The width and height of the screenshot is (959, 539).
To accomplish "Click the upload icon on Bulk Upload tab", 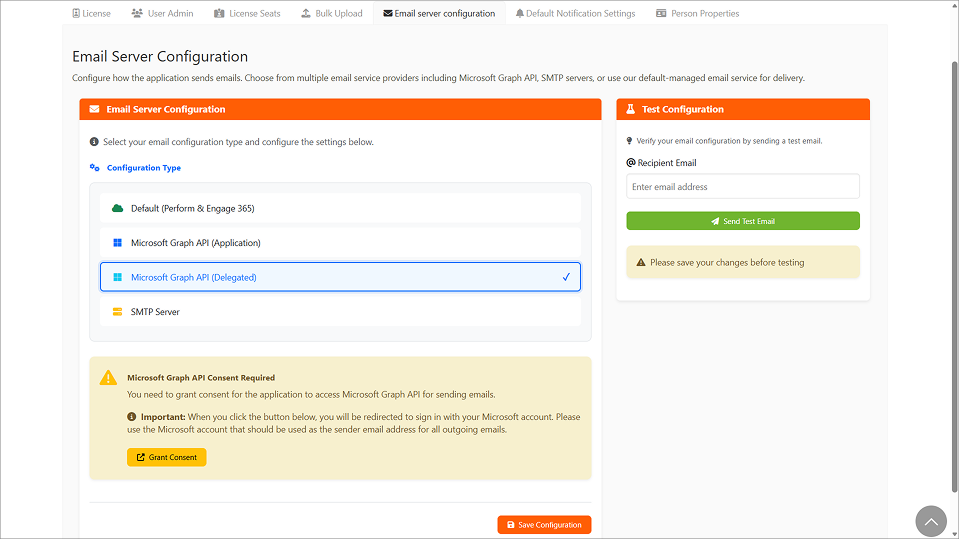I will click(306, 13).
